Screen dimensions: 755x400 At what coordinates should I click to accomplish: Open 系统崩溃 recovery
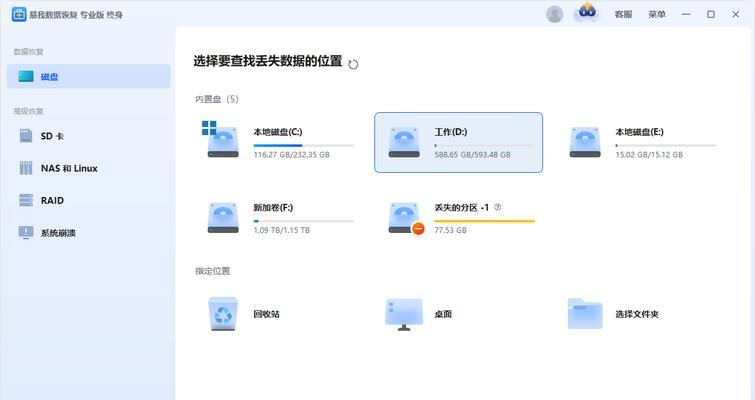tap(58, 233)
